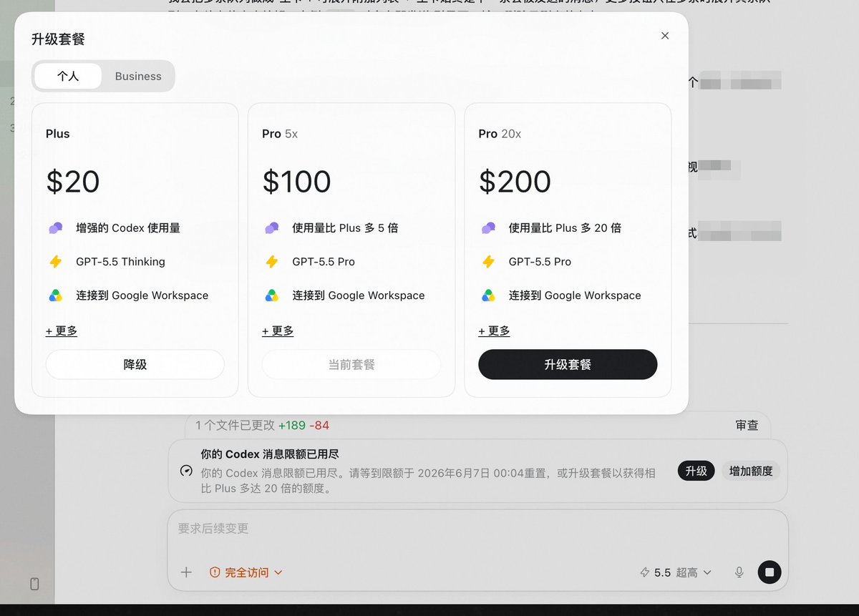The width and height of the screenshot is (859, 616).
Task: Click Google Workspace icon in Pro 20x card
Action: [x=488, y=295]
